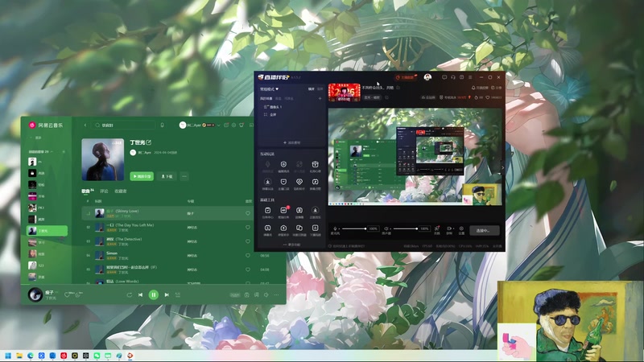Add new playlist with sidebar plus icon
The width and height of the screenshot is (644, 362).
pyautogui.click(x=64, y=152)
